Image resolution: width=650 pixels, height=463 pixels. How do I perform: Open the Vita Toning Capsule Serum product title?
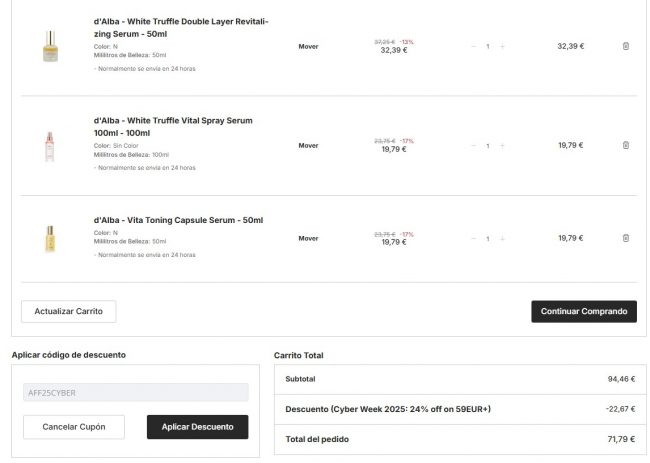coord(178,220)
